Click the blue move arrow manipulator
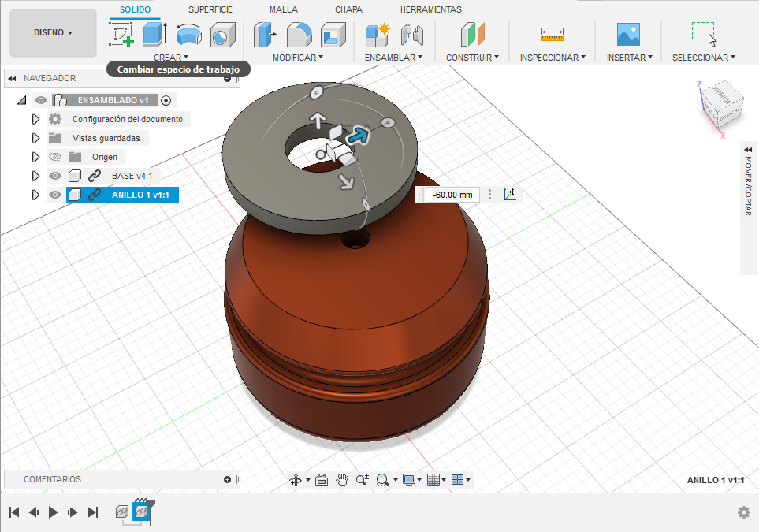 pyautogui.click(x=358, y=136)
